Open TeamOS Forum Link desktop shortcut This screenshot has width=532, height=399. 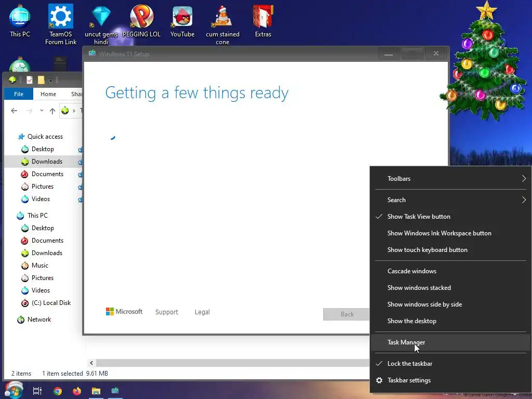tap(61, 24)
